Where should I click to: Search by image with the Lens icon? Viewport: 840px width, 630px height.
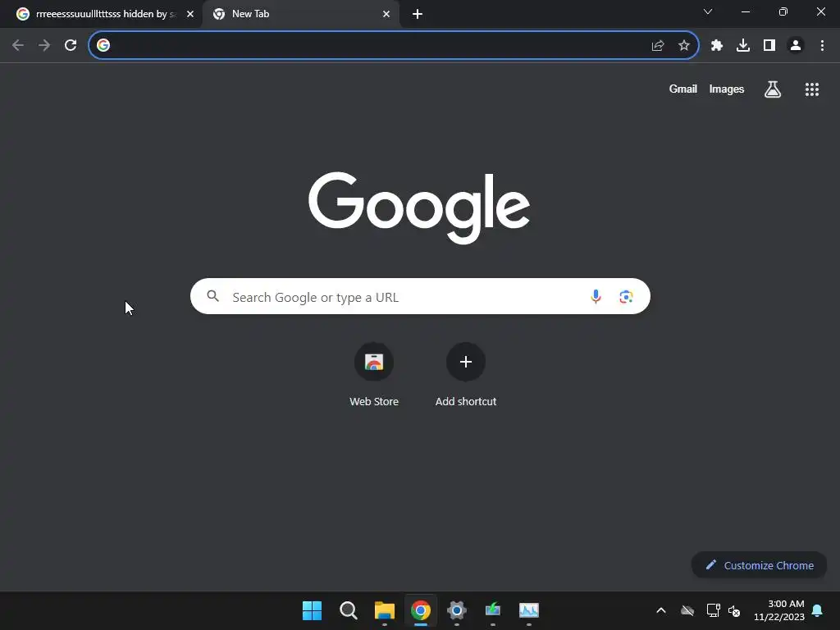point(626,296)
